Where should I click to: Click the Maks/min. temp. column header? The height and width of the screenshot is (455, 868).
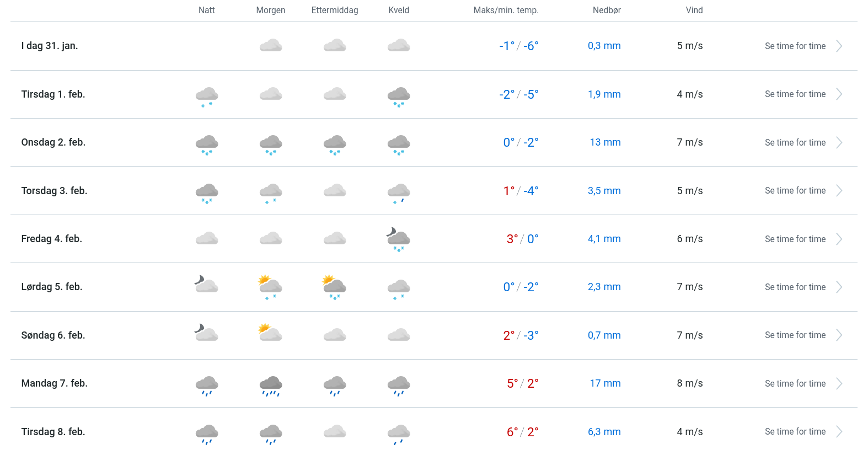(x=506, y=10)
